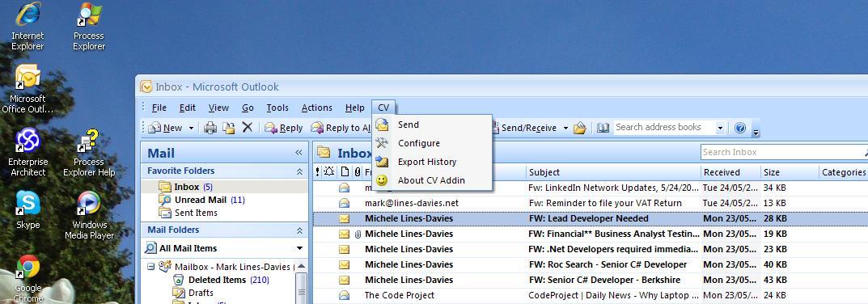Sort messages by the Categories column
This screenshot has width=868, height=304.
click(x=843, y=171)
